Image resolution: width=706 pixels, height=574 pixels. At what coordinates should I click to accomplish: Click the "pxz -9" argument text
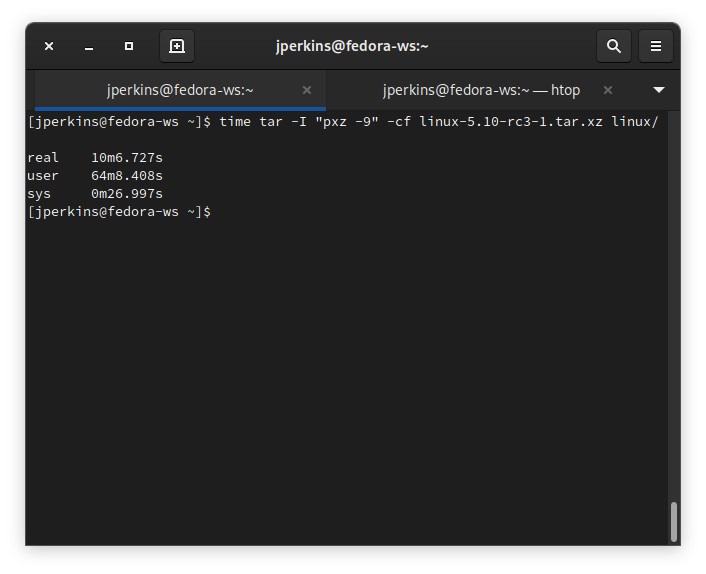point(347,122)
